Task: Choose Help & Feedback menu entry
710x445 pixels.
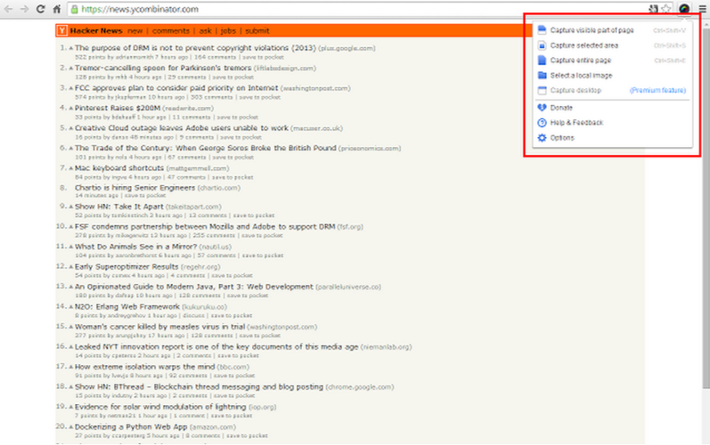Action: click(x=576, y=122)
